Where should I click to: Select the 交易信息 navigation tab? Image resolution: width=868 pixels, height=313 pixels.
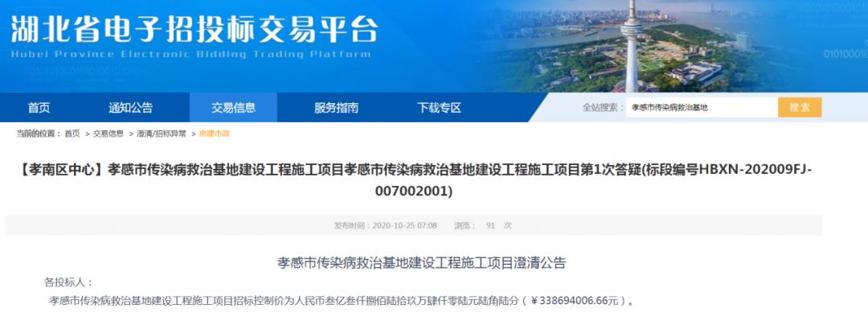(x=233, y=108)
